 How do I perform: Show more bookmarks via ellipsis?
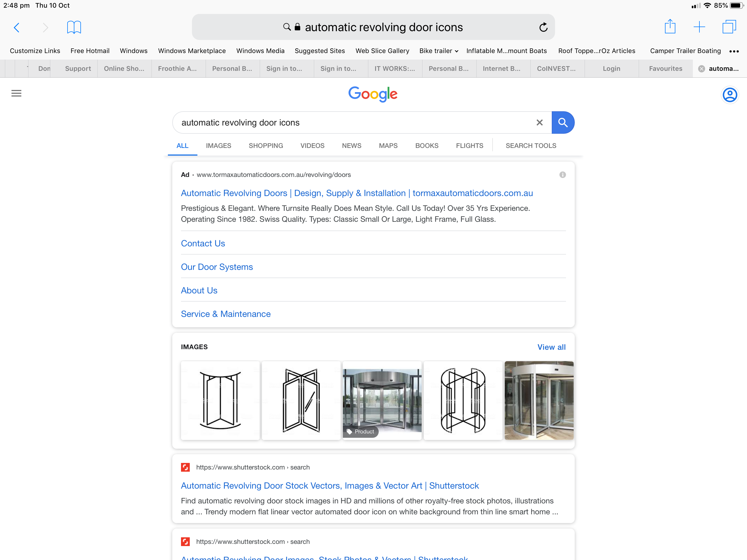pos(734,51)
